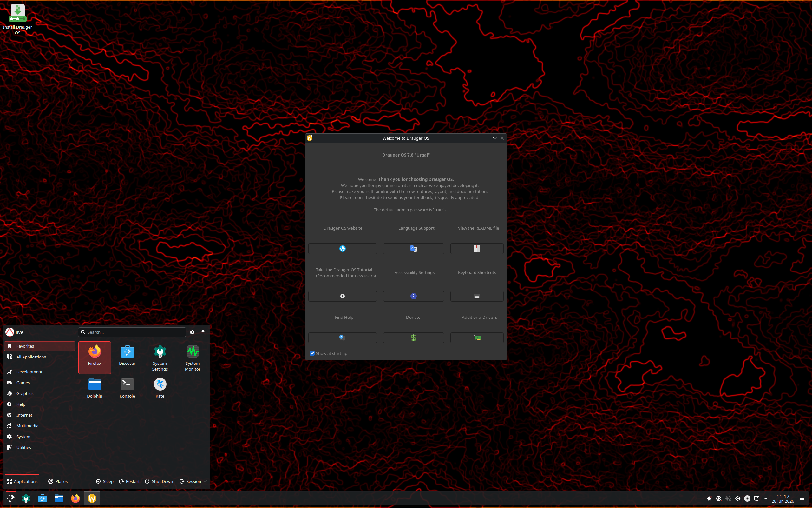The width and height of the screenshot is (812, 508).
Task: Focus the launcher Search field
Action: pyautogui.click(x=132, y=332)
